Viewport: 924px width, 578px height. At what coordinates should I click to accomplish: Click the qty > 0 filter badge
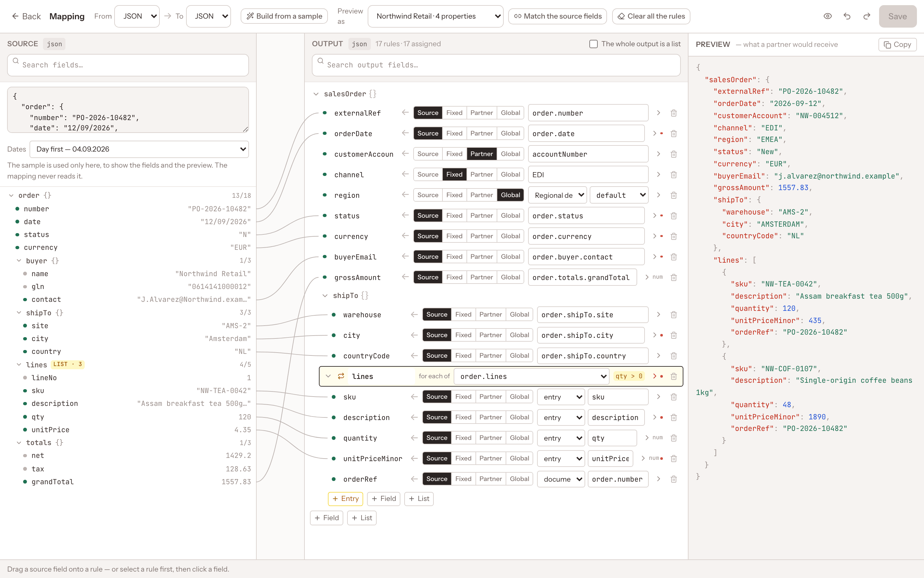[x=629, y=376]
